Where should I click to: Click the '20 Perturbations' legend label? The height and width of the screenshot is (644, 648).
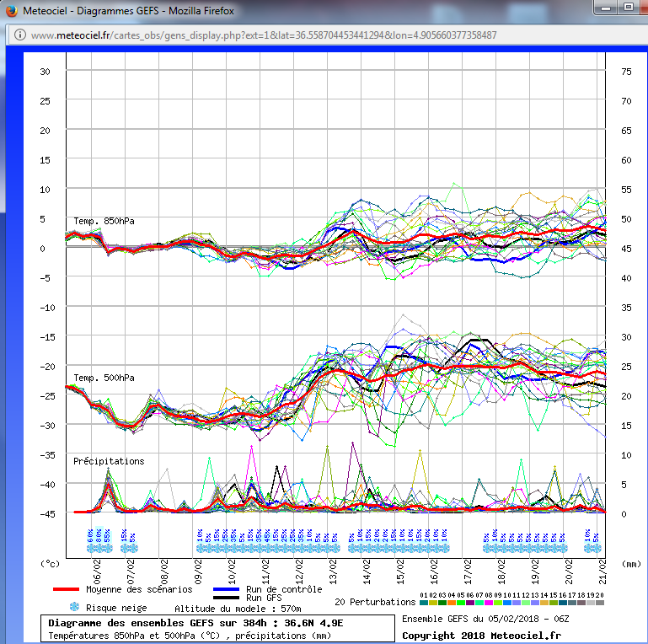375,602
